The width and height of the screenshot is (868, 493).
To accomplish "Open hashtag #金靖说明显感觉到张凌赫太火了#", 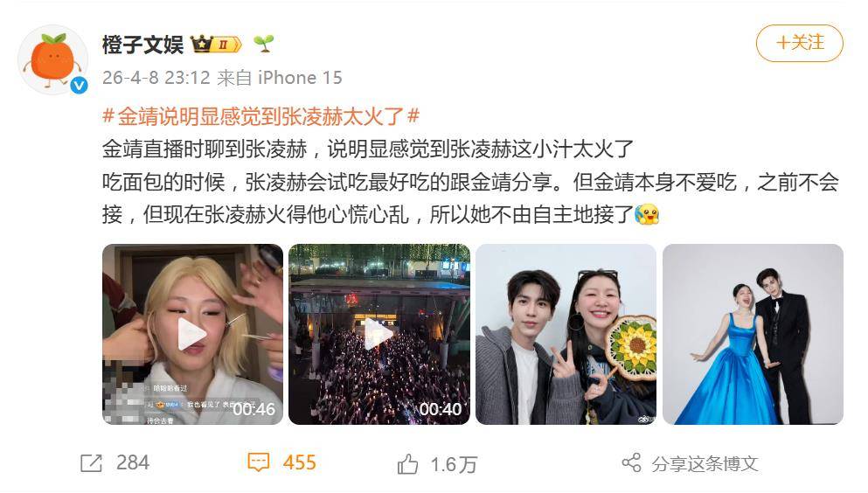I will click(261, 116).
